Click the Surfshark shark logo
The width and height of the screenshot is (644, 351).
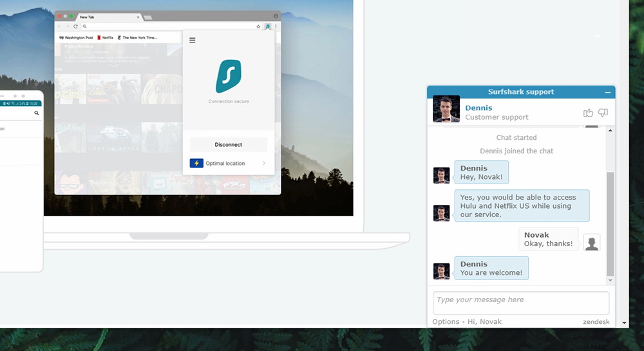(x=229, y=76)
